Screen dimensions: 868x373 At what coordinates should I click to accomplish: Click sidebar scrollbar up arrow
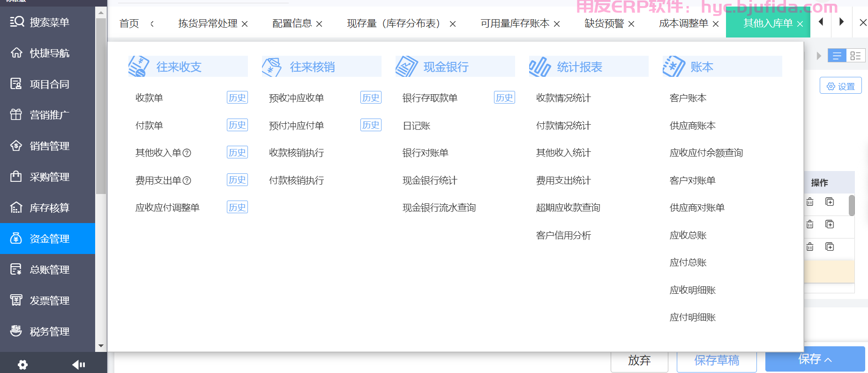[x=101, y=13]
